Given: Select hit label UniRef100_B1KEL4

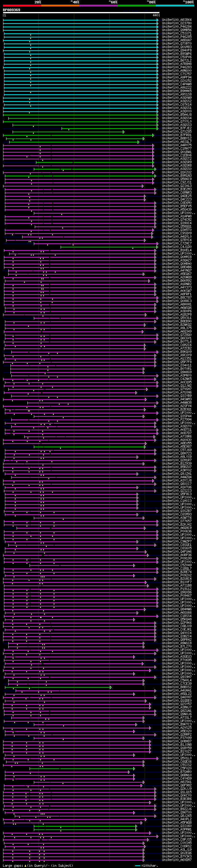Looking at the screenshot, I should point(176,250).
